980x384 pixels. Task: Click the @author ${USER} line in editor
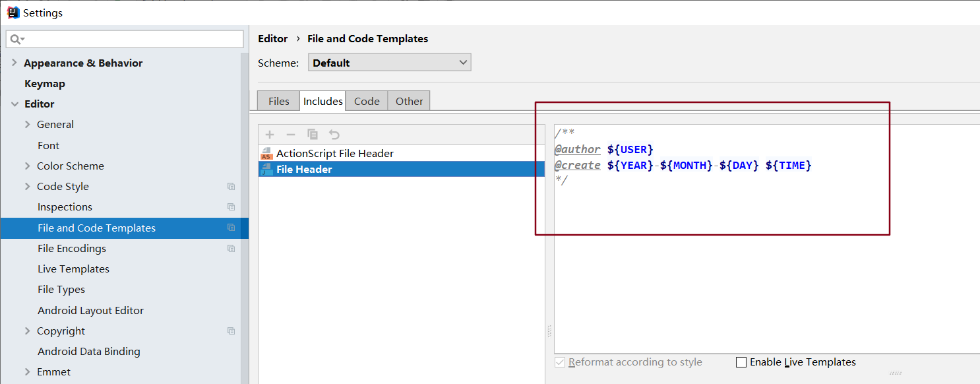(x=604, y=150)
